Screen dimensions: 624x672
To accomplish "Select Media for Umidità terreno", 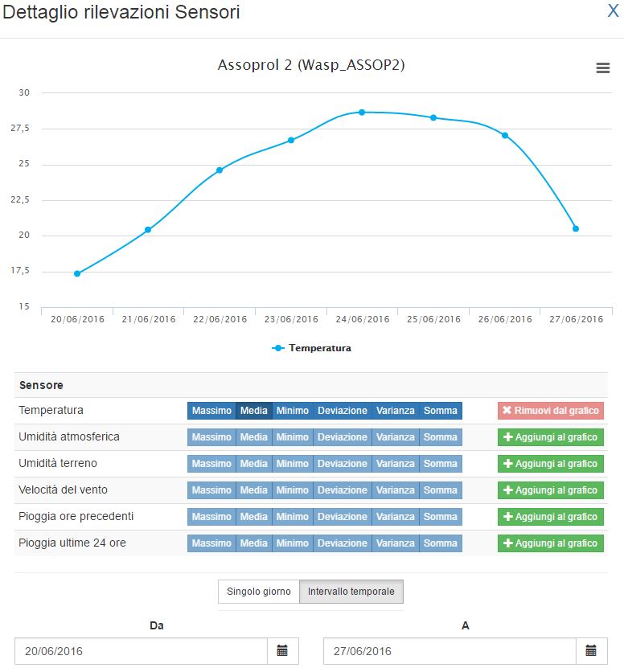I will (x=254, y=464).
